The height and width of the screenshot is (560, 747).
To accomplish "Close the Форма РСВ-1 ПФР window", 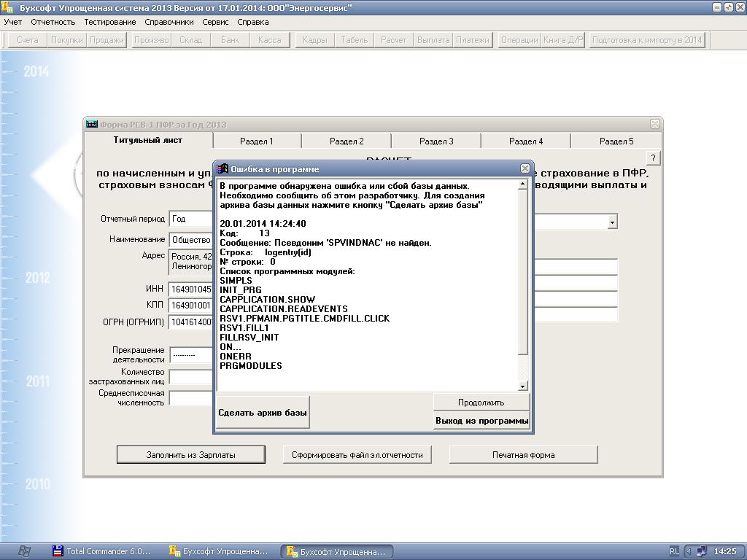I will click(x=654, y=124).
